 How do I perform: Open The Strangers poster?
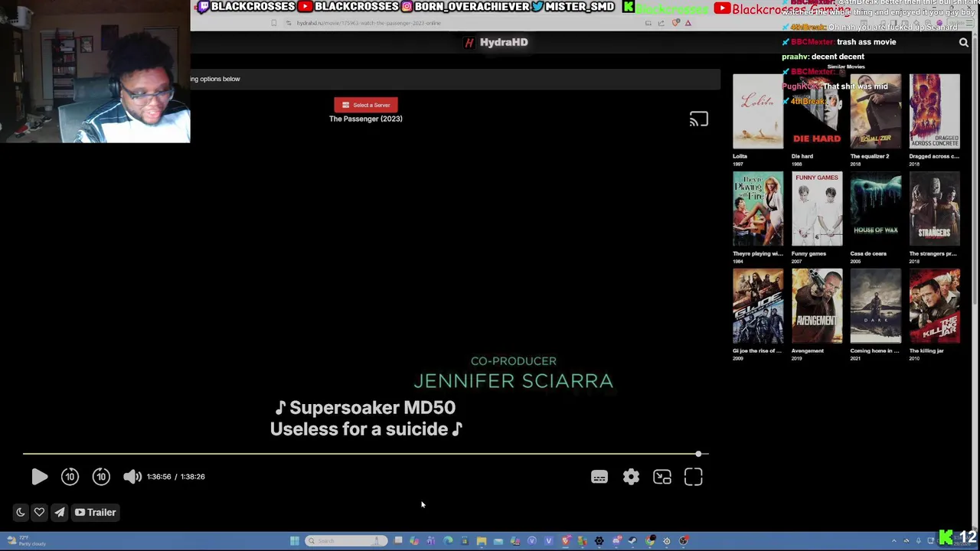click(x=935, y=209)
